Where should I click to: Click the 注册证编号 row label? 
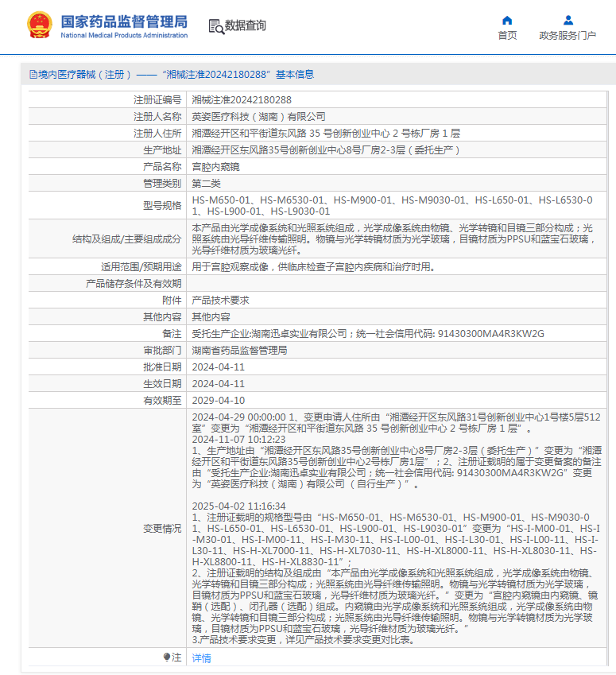pyautogui.click(x=157, y=100)
